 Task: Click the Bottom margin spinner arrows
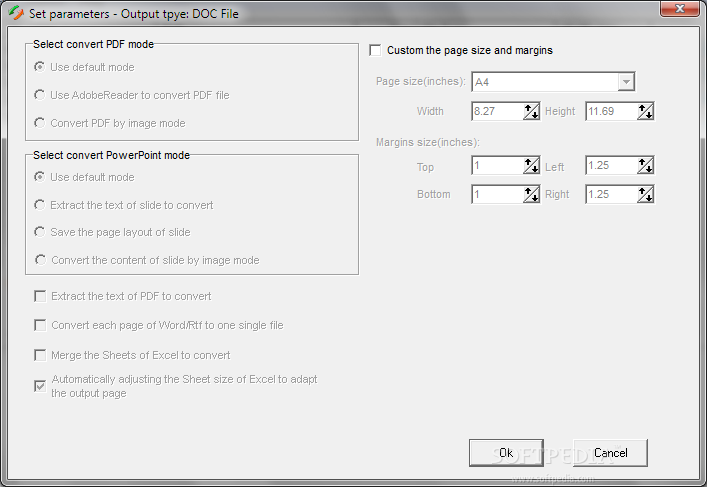[x=532, y=194]
